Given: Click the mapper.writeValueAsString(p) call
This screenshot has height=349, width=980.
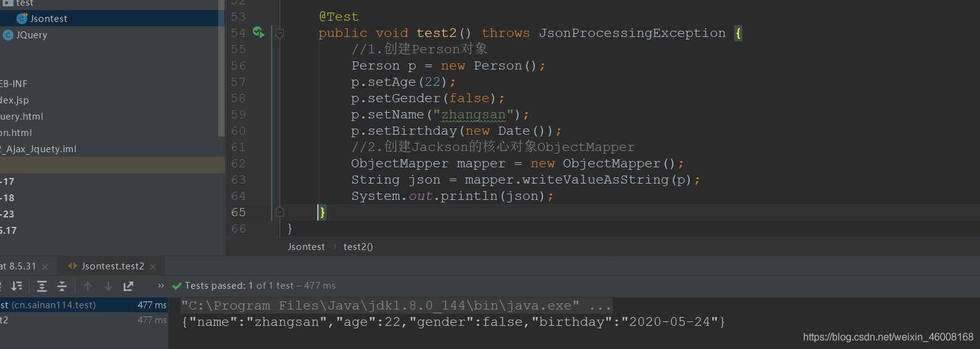Looking at the screenshot, I should point(578,180).
